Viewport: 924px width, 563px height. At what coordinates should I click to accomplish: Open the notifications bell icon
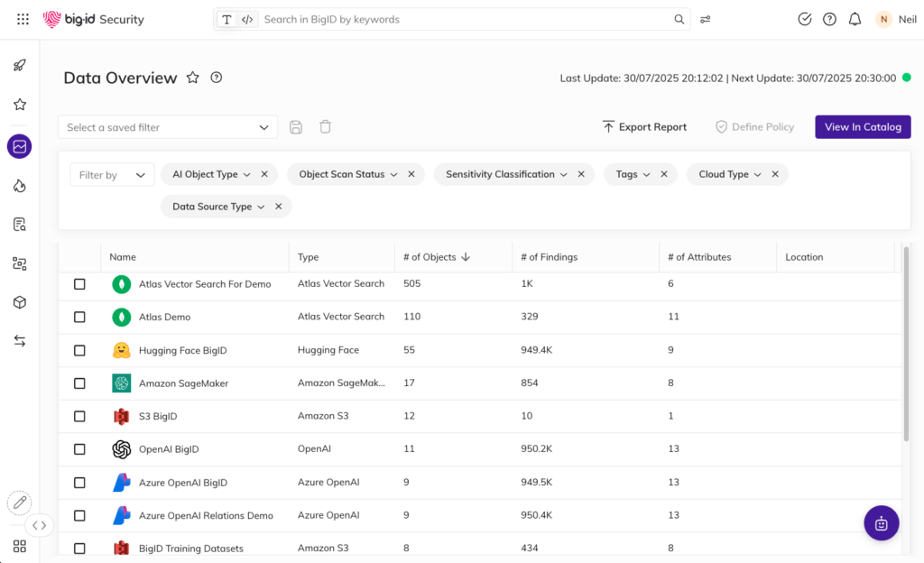click(855, 19)
